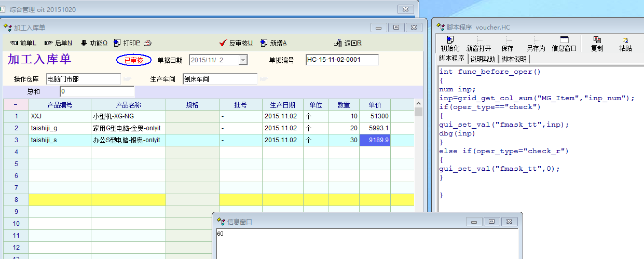Select the highlighted 9189.9 unit price cell

tap(375, 140)
